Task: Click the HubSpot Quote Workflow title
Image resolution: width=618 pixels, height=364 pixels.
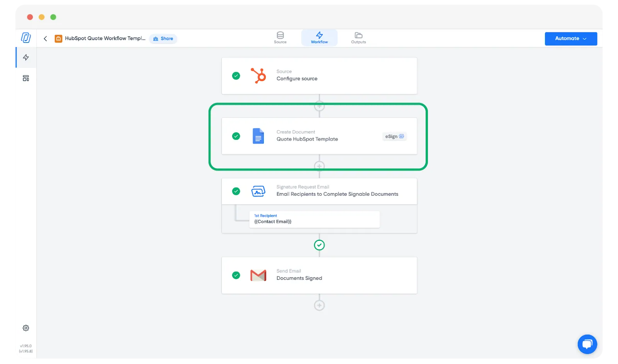Action: 105,38
